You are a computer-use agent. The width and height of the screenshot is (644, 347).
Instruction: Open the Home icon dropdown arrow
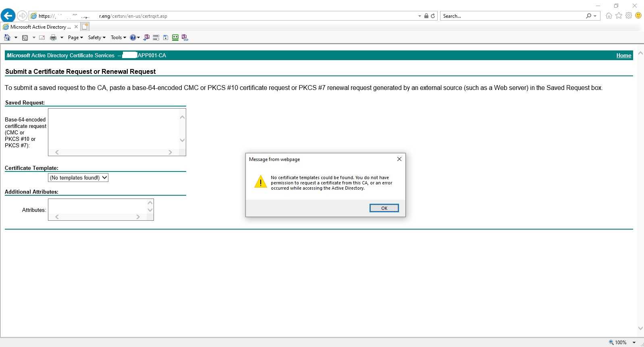(x=16, y=38)
